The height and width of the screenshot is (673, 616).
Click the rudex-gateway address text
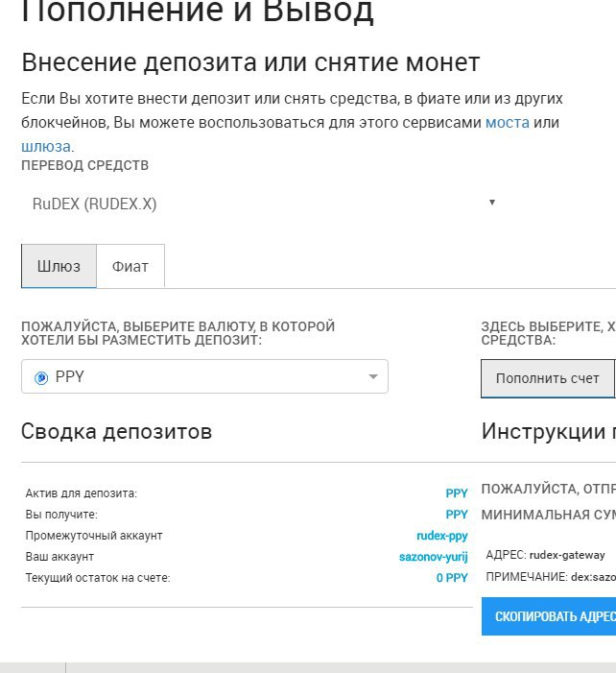(567, 555)
